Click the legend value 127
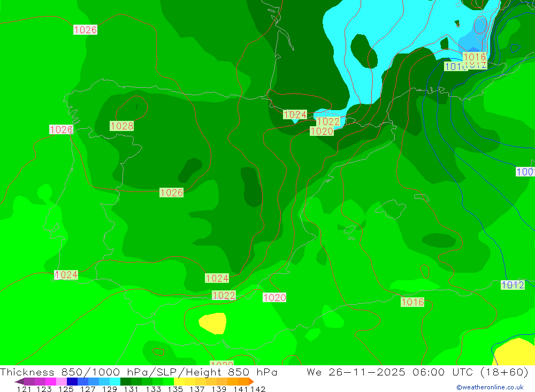 point(88,389)
